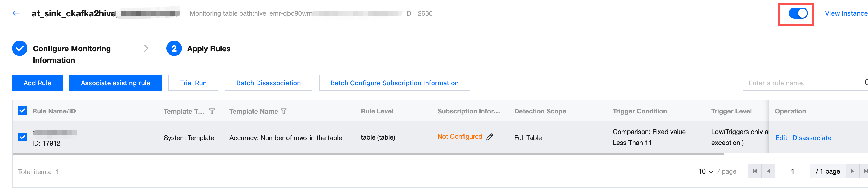Click the Template Name filter icon
The image size is (868, 193).
[x=284, y=111]
